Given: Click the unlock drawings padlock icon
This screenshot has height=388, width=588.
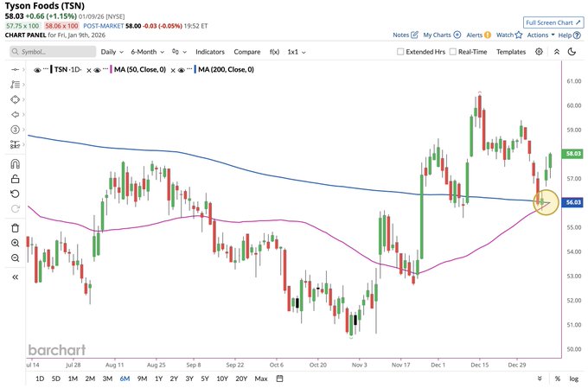Looking at the screenshot, I should [15, 179].
